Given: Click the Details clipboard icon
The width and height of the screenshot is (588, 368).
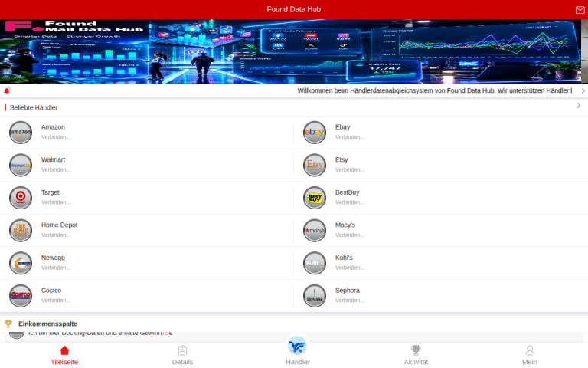Looking at the screenshot, I should 183,350.
